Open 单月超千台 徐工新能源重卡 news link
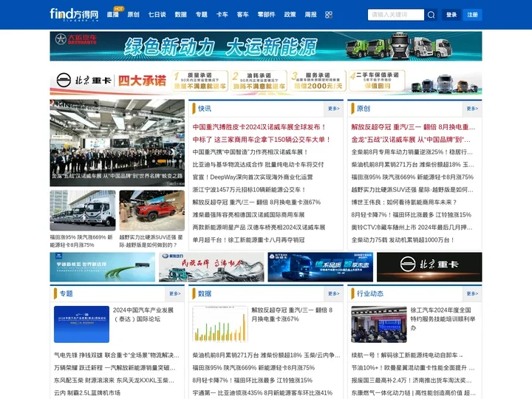532x399 pixels. pyautogui.click(x=248, y=240)
